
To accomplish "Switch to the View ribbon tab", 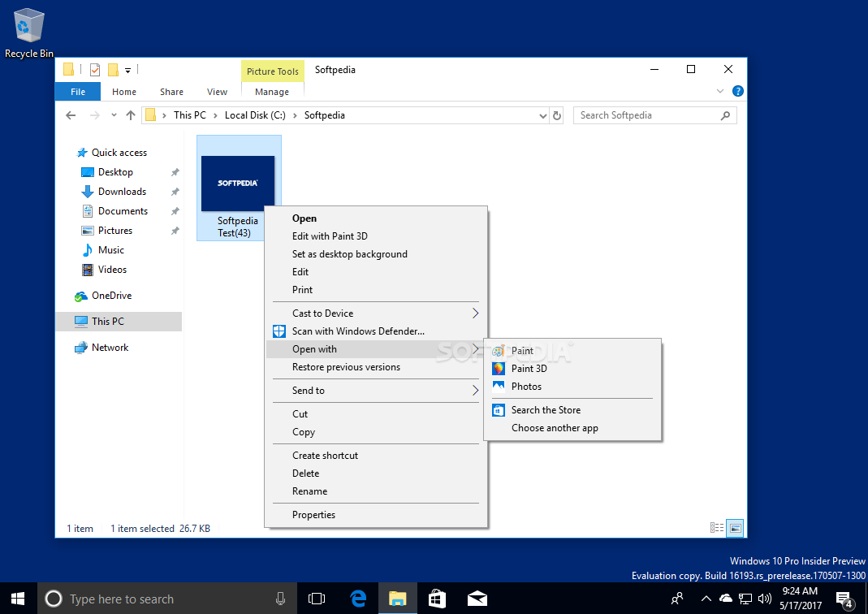I will click(x=217, y=92).
